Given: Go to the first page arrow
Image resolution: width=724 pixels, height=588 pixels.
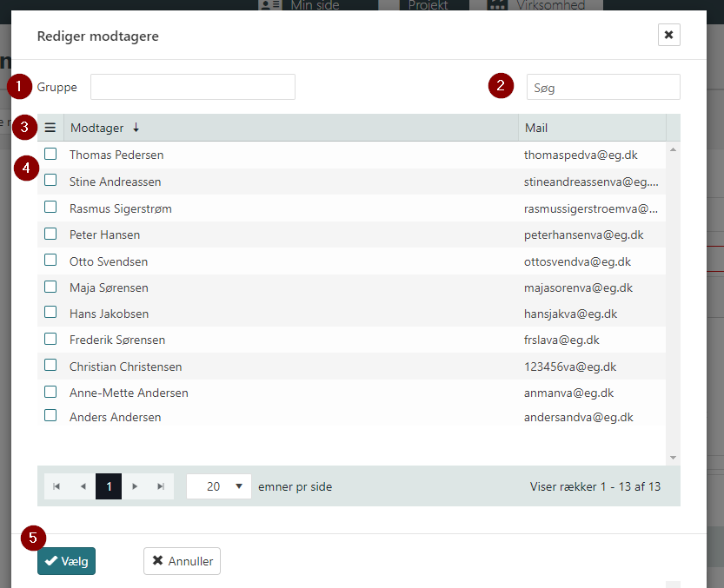Looking at the screenshot, I should [56, 486].
